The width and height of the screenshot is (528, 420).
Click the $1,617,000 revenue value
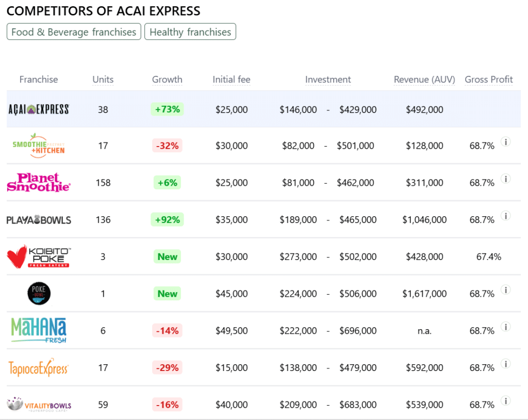pos(424,294)
